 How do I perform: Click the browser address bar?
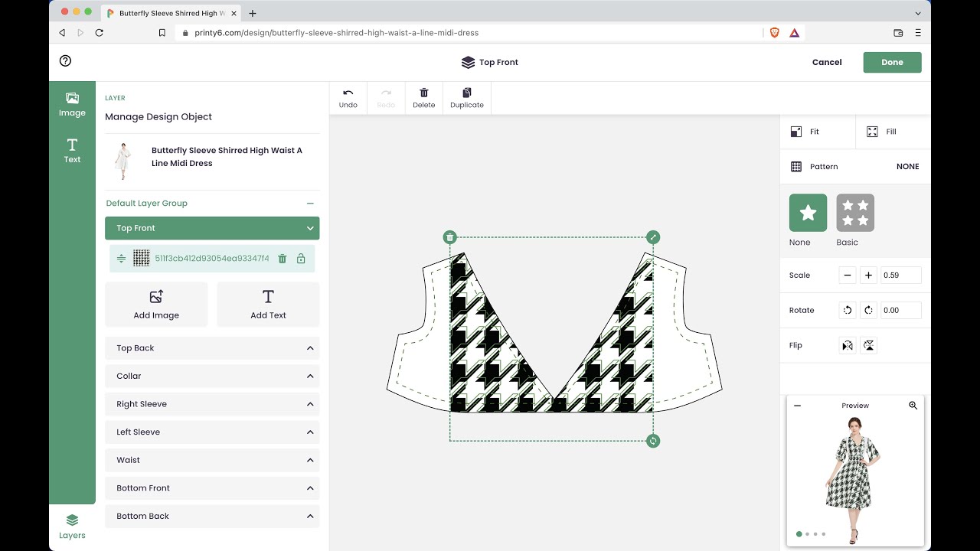(x=467, y=33)
